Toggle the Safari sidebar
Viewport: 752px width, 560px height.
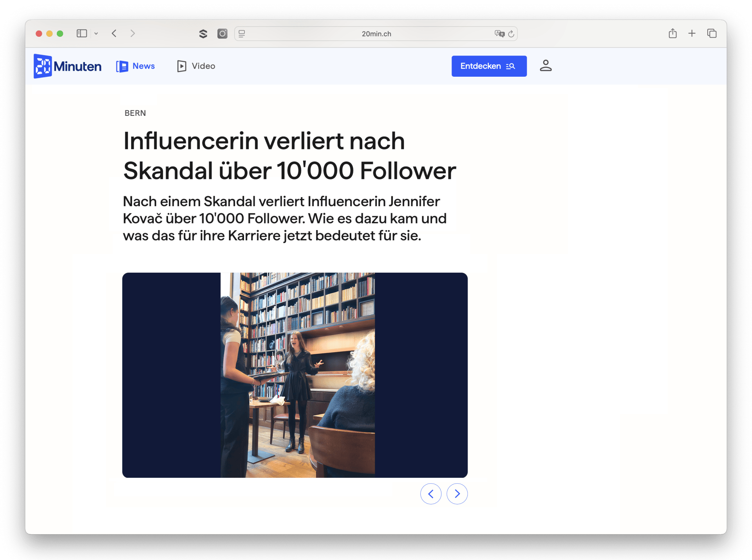coord(81,33)
